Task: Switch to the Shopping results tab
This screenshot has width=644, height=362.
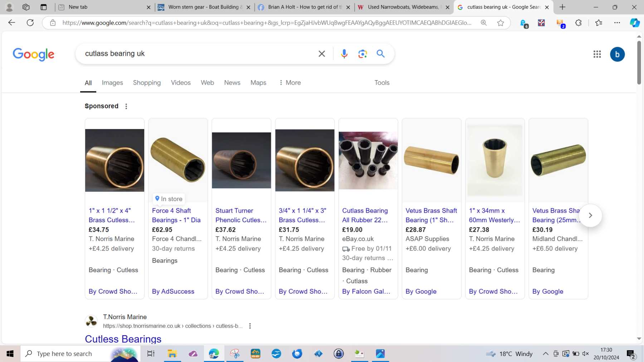Action: 147,83
